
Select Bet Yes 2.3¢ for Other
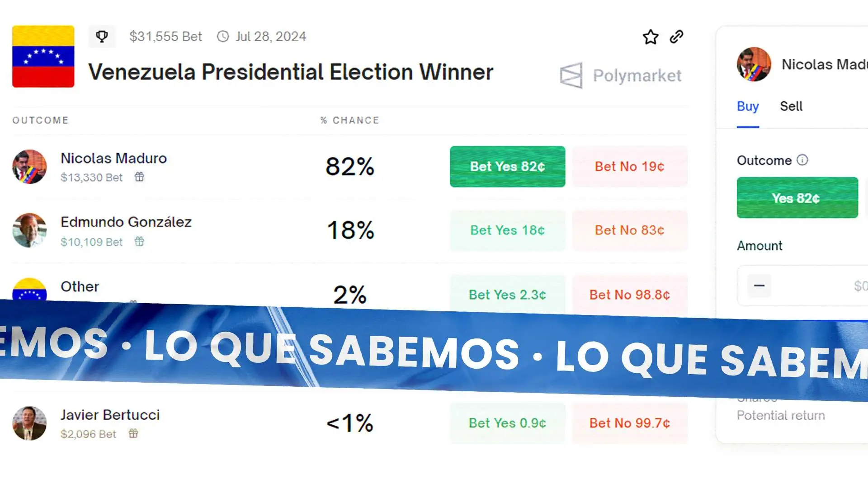pyautogui.click(x=507, y=295)
